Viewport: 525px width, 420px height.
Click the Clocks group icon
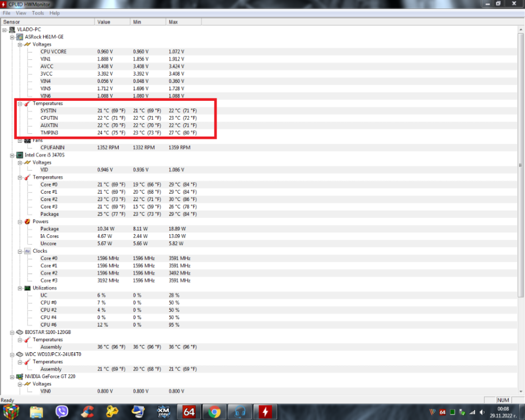pos(27,251)
